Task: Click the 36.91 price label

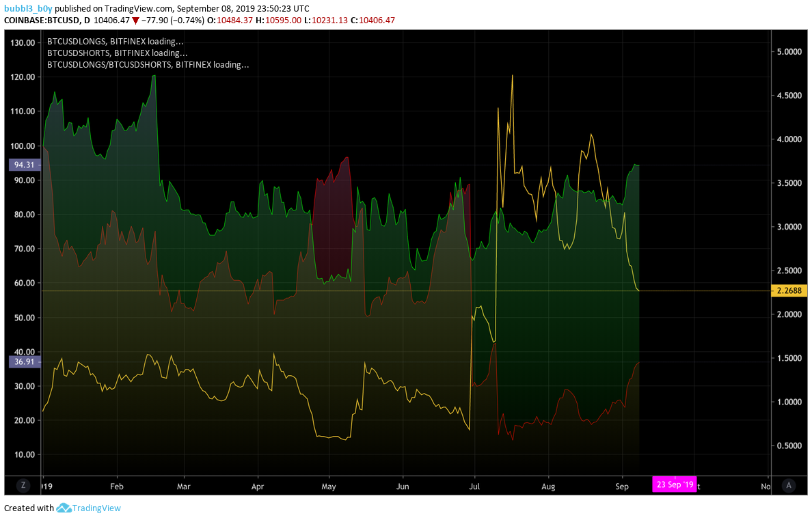Action: [x=25, y=361]
